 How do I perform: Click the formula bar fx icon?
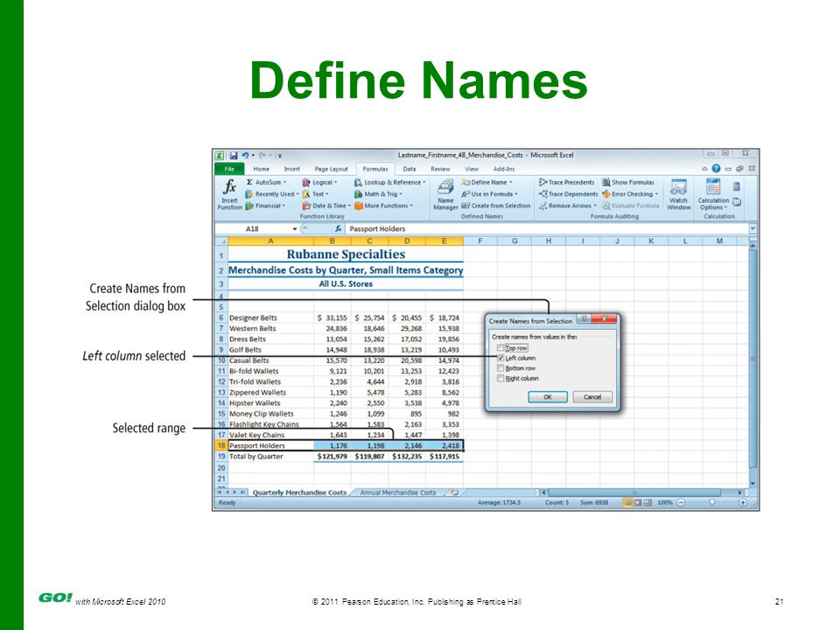[x=338, y=228]
